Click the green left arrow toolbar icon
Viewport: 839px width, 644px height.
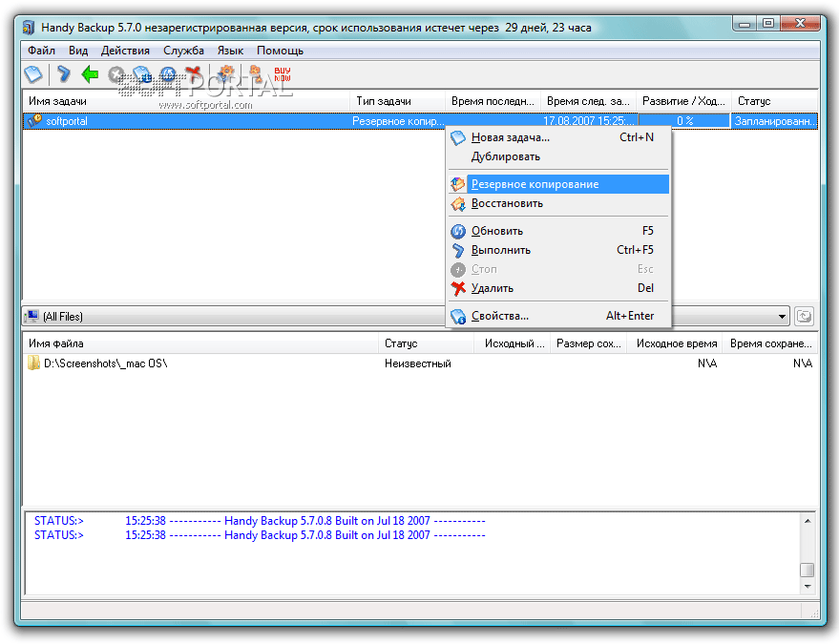(x=90, y=74)
